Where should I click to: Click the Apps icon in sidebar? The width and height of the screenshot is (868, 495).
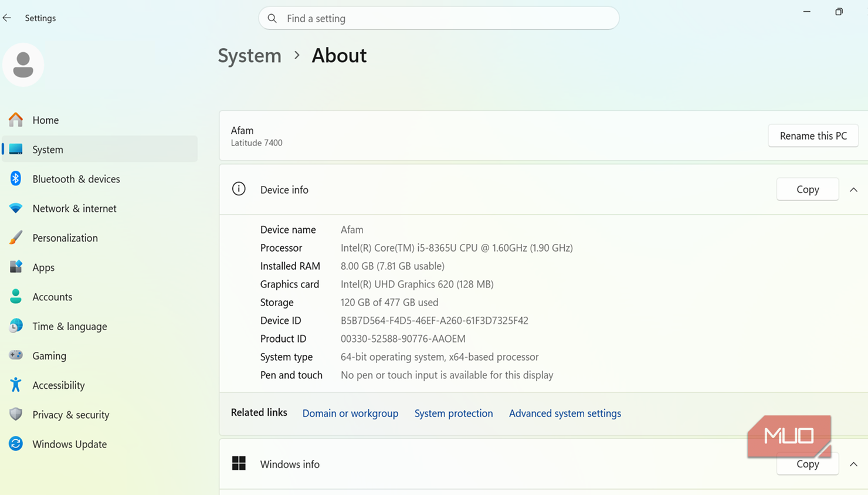16,267
